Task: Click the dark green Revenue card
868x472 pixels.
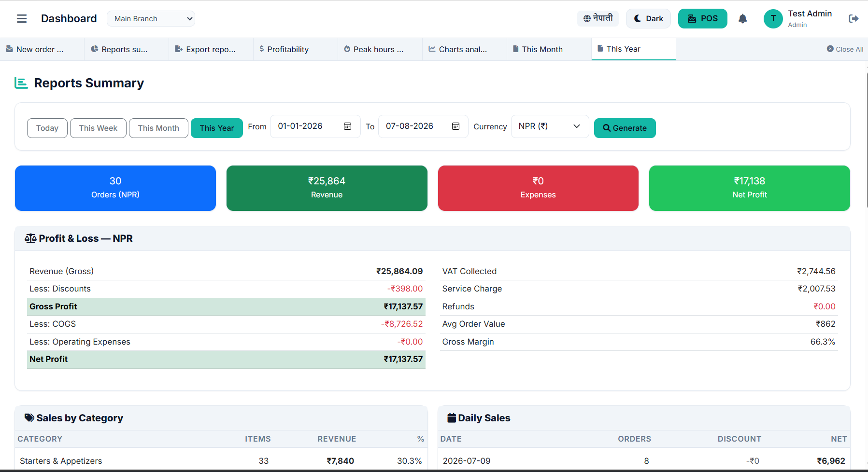Action: [x=327, y=188]
